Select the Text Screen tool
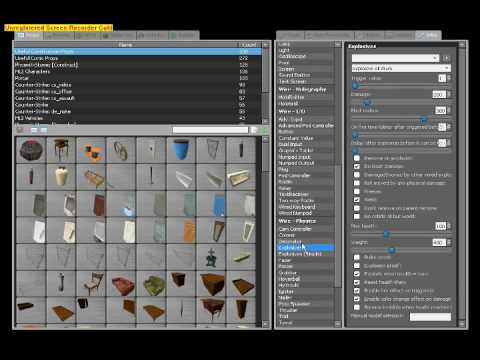 pyautogui.click(x=305, y=82)
